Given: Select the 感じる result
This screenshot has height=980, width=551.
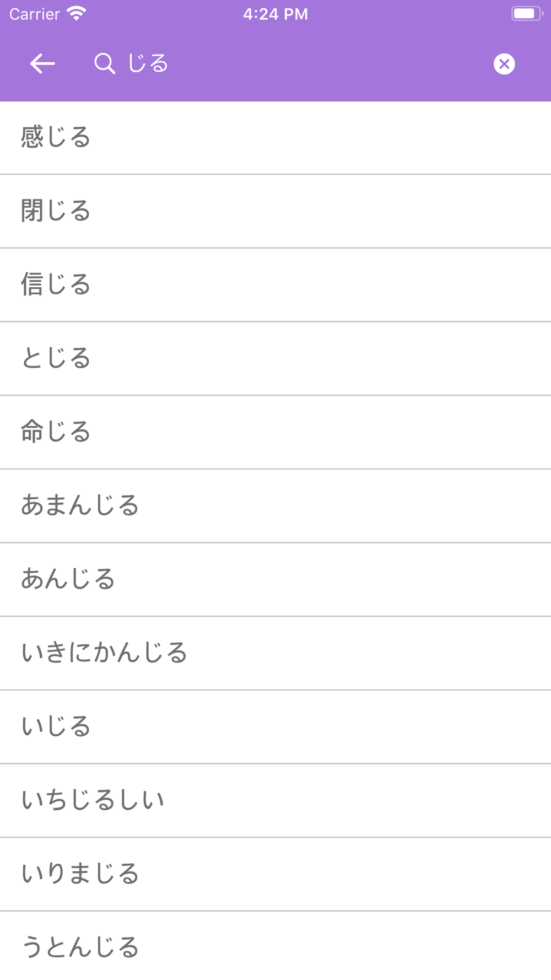Looking at the screenshot, I should [x=275, y=138].
